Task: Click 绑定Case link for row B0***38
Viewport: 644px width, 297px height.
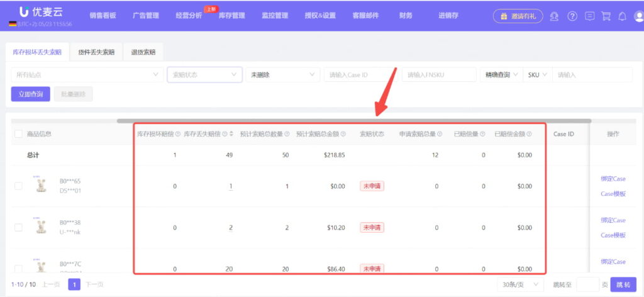Action: (613, 220)
